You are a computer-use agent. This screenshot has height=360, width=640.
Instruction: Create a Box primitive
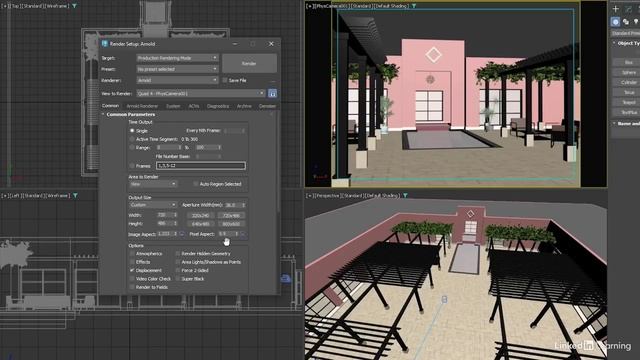[628, 62]
